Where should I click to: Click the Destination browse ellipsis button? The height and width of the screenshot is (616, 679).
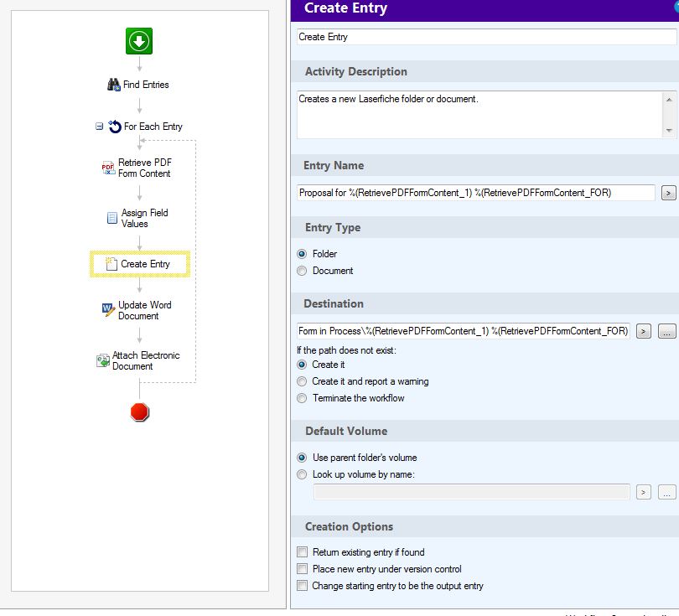[x=667, y=331]
